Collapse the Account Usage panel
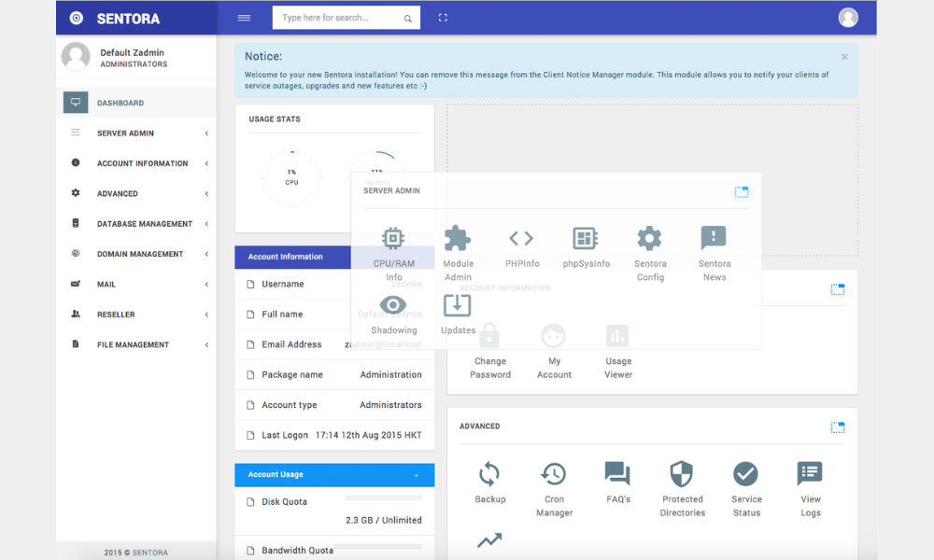Viewport: 934px width, 560px height. pos(416,475)
